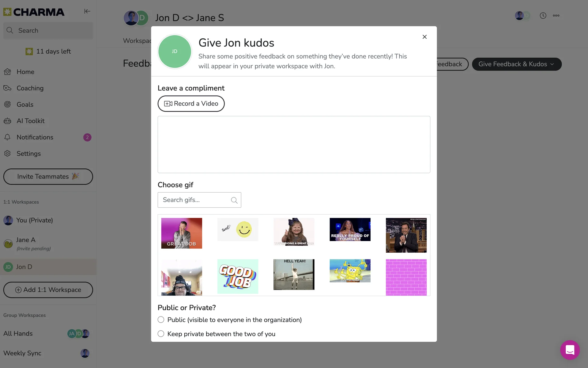The width and height of the screenshot is (588, 368).
Task: Choose the Good Job gif
Action: [x=238, y=276]
